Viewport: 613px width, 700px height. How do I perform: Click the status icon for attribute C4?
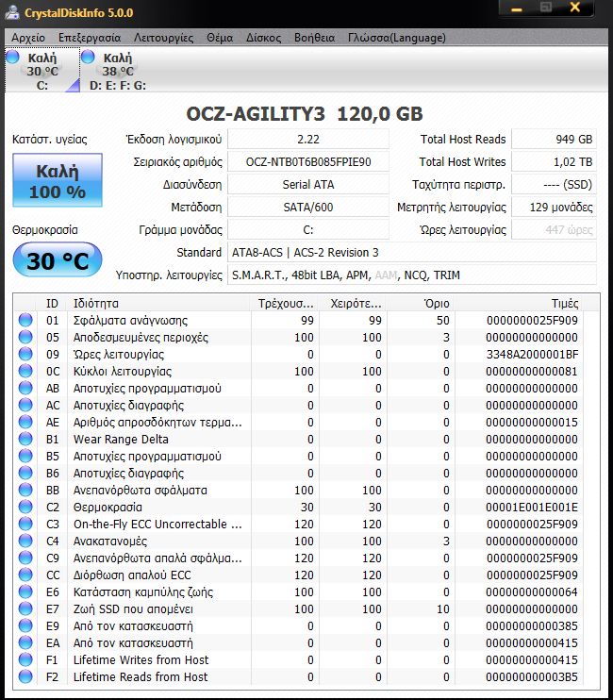(x=25, y=541)
